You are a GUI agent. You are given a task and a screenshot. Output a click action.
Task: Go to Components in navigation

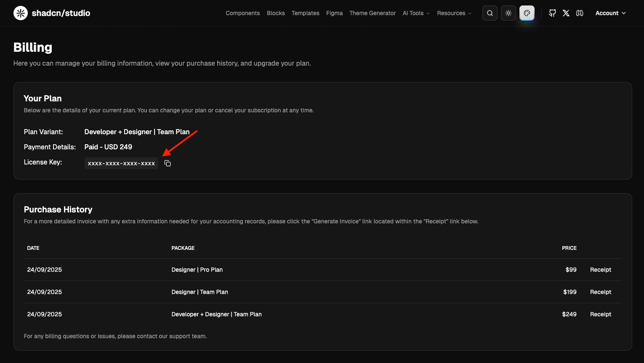coord(242,13)
